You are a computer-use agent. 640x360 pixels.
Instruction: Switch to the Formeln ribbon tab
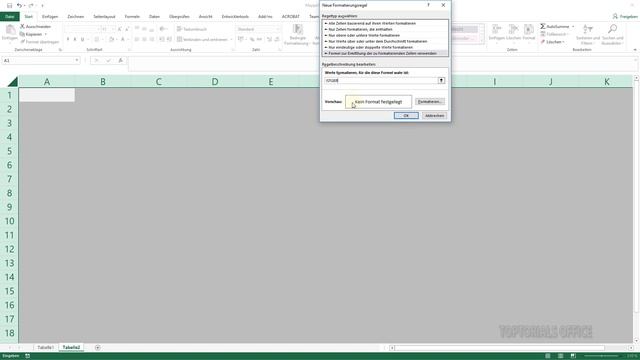pyautogui.click(x=132, y=16)
